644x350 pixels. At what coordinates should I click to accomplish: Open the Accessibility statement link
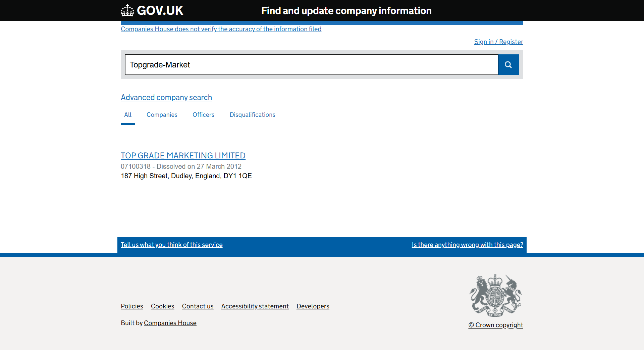pos(255,306)
